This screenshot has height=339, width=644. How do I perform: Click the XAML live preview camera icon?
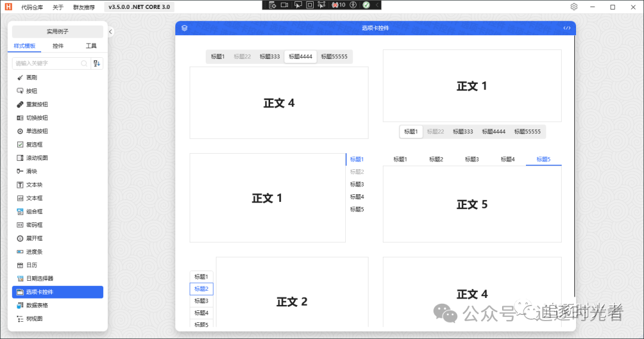pyautogui.click(x=284, y=5)
